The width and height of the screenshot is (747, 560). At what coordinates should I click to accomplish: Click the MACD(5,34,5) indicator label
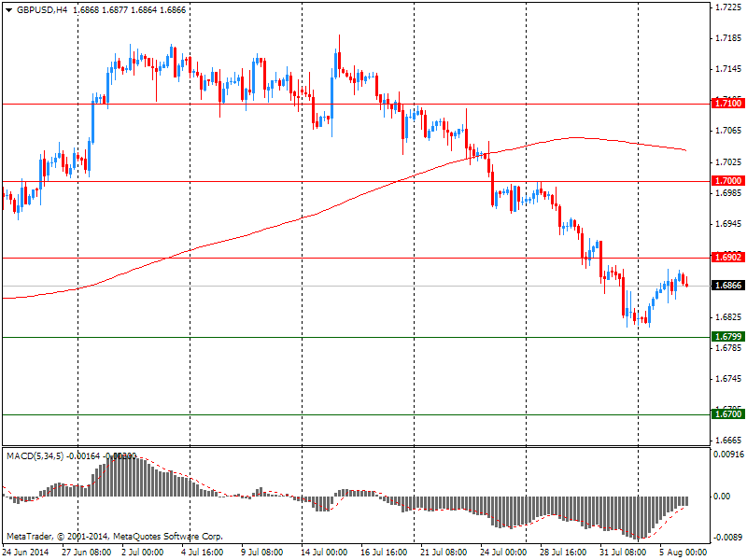coord(35,456)
